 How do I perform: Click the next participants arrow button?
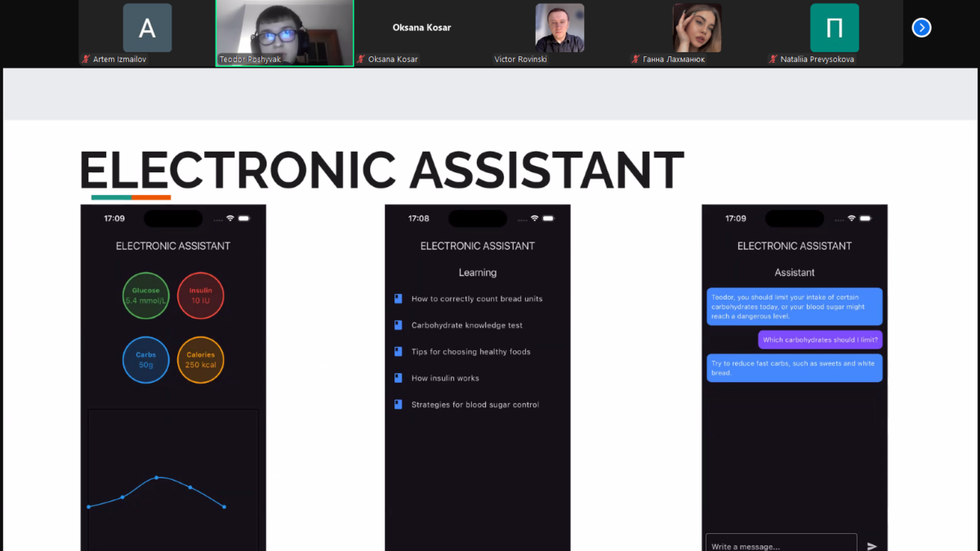click(x=921, y=28)
